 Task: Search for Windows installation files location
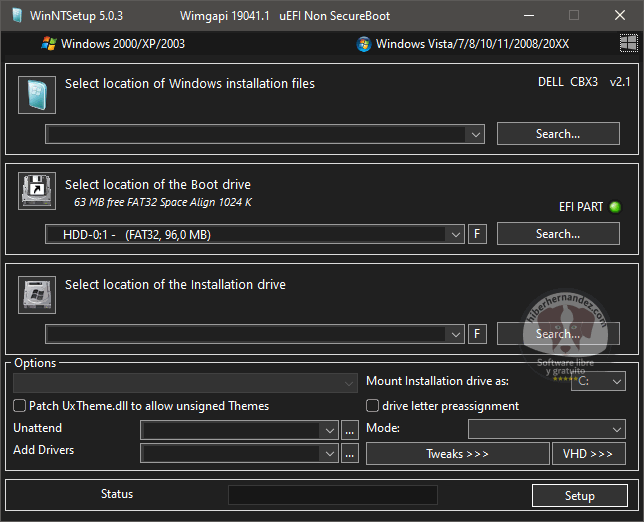point(558,133)
